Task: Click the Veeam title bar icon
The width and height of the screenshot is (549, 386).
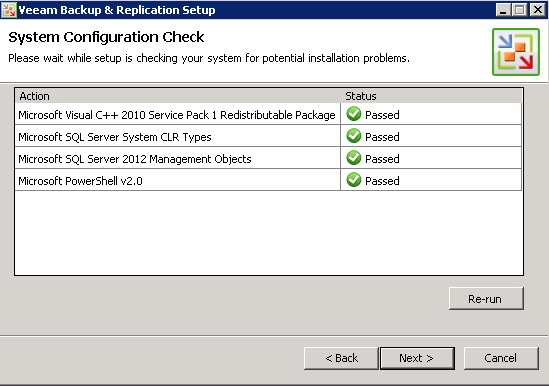Action: click(8, 10)
